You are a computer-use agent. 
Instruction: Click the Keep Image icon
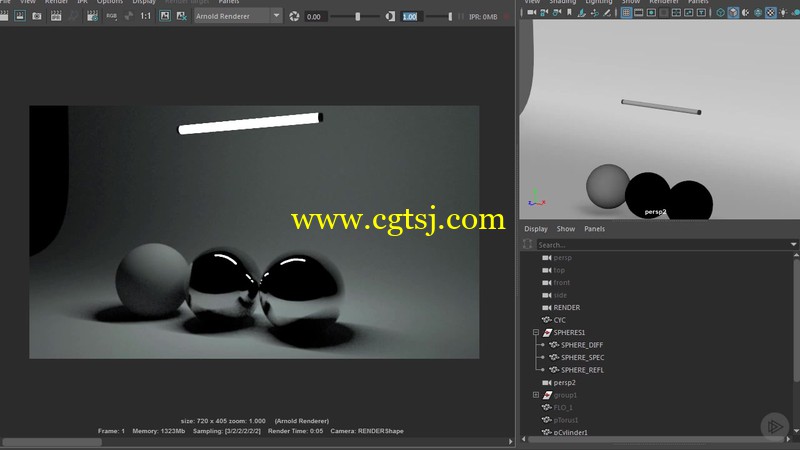coord(165,16)
